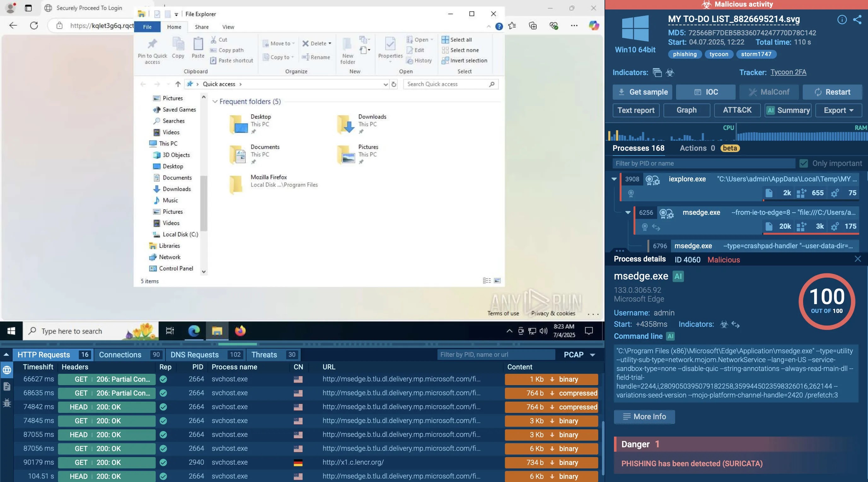Click the Search Quick access field
Viewport: 868px width, 482px height.
(451, 84)
